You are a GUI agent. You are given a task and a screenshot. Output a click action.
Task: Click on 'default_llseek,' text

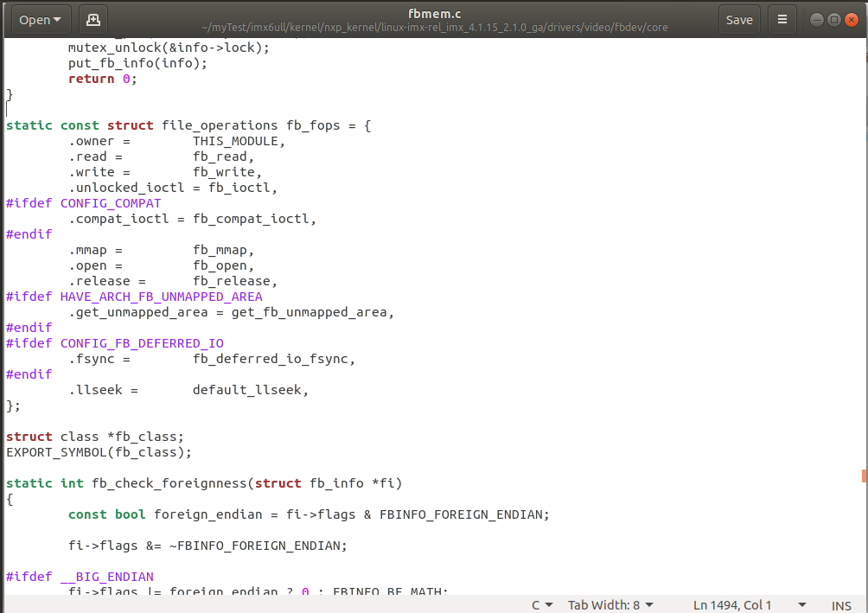[x=250, y=390]
